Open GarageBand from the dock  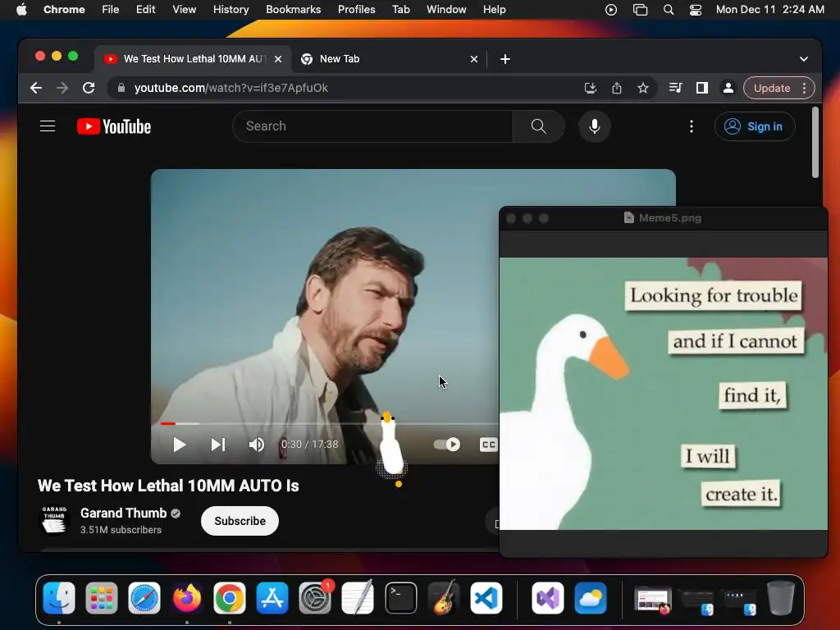coord(444,598)
